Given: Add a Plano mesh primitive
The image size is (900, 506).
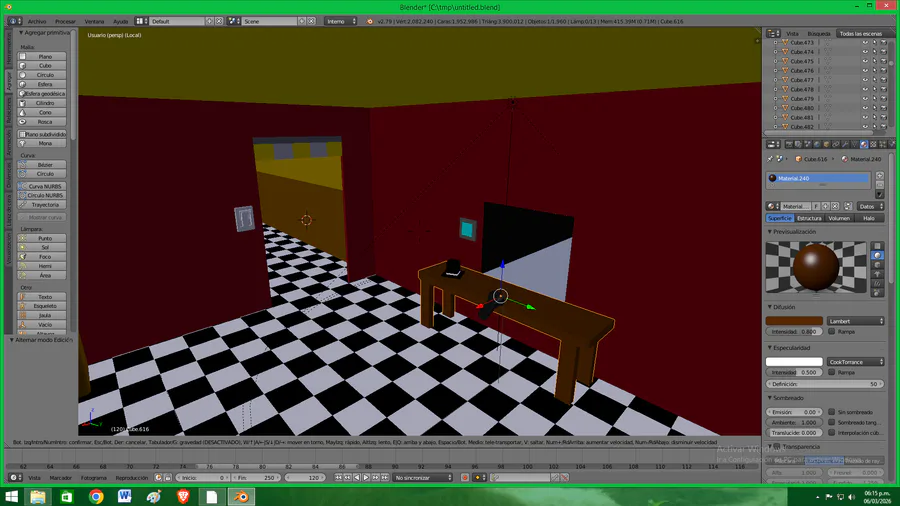Looking at the screenshot, I should coord(42,56).
